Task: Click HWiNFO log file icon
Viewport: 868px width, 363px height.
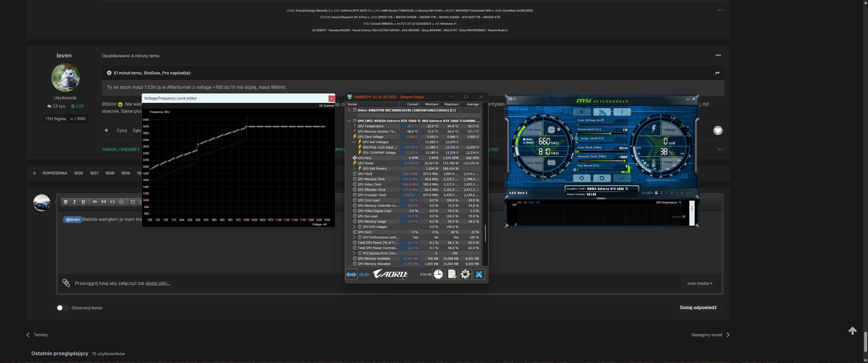Action: pos(451,275)
